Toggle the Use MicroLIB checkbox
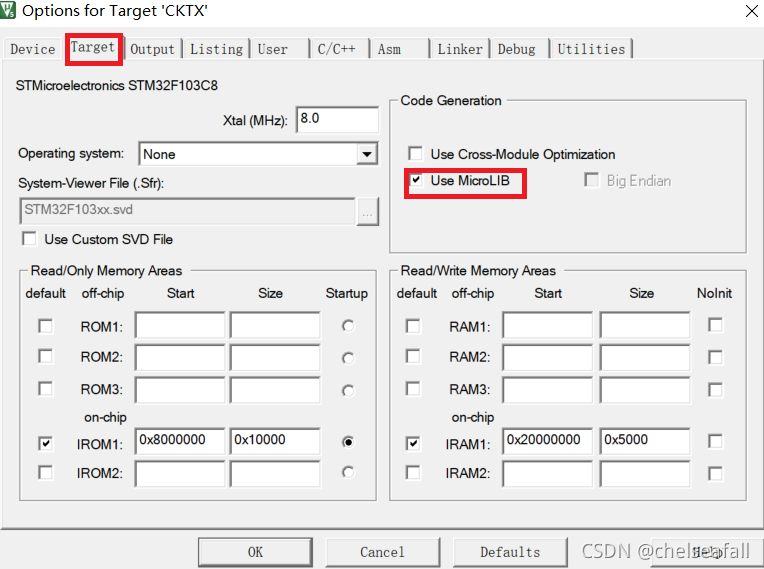 click(x=416, y=181)
